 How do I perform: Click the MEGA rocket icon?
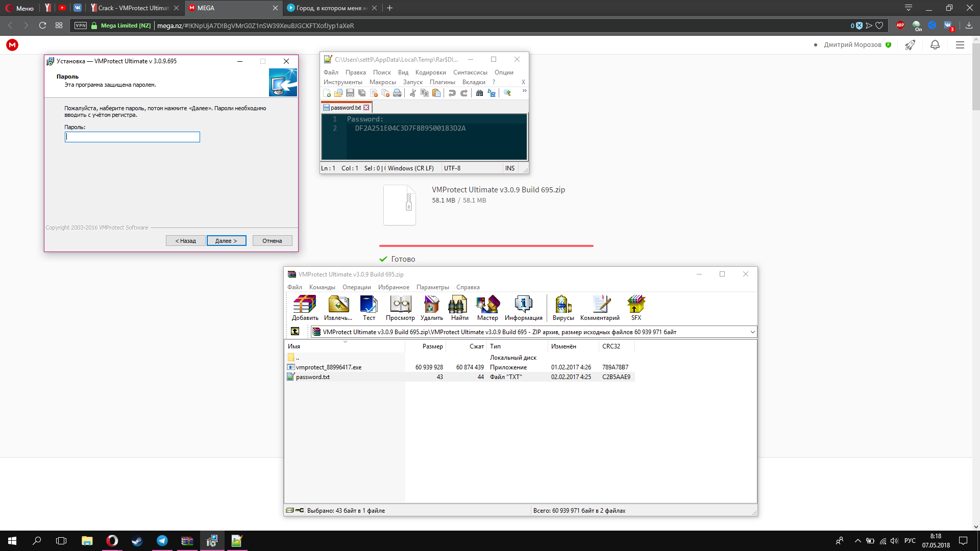coord(910,45)
